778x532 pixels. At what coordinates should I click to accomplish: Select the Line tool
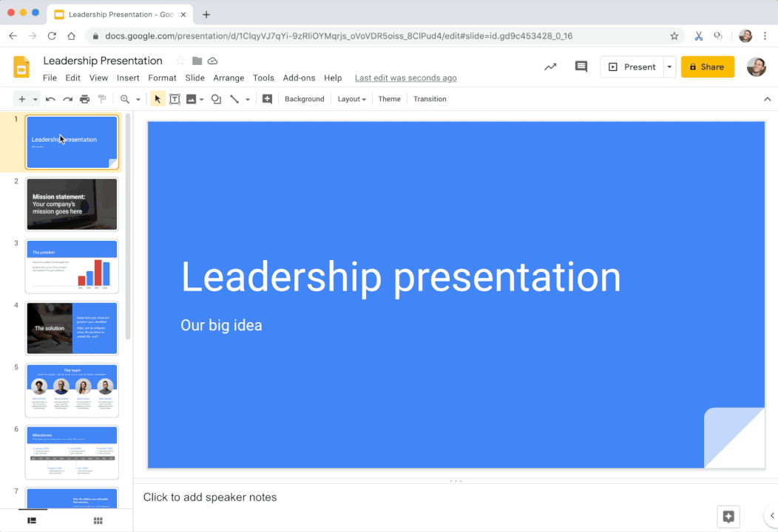234,98
